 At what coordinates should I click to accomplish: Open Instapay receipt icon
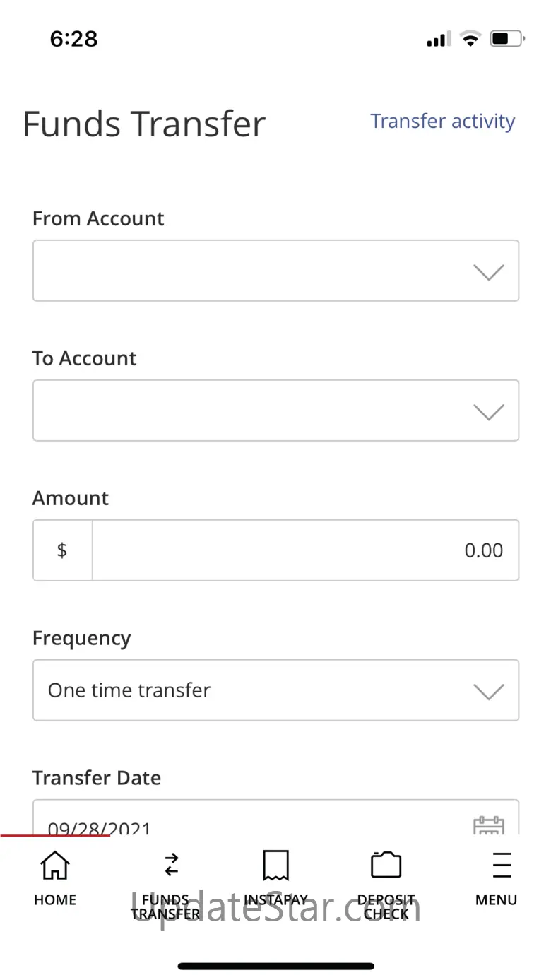[275, 865]
